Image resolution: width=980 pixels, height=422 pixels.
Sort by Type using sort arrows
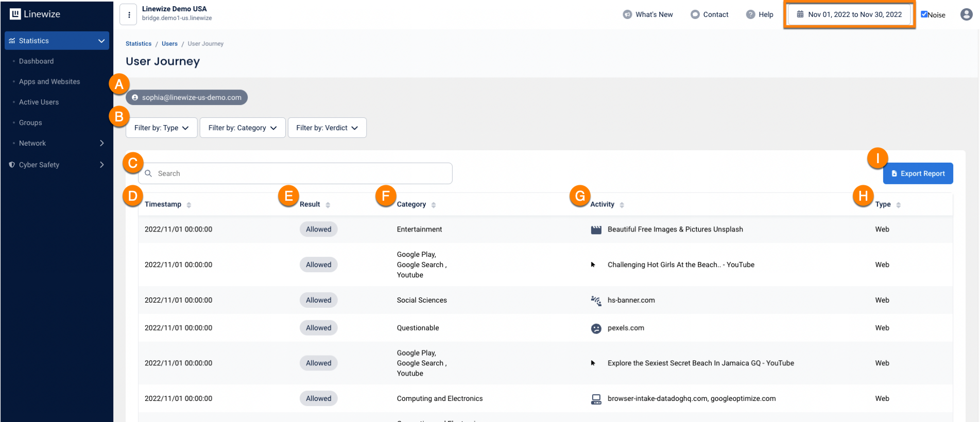(899, 205)
